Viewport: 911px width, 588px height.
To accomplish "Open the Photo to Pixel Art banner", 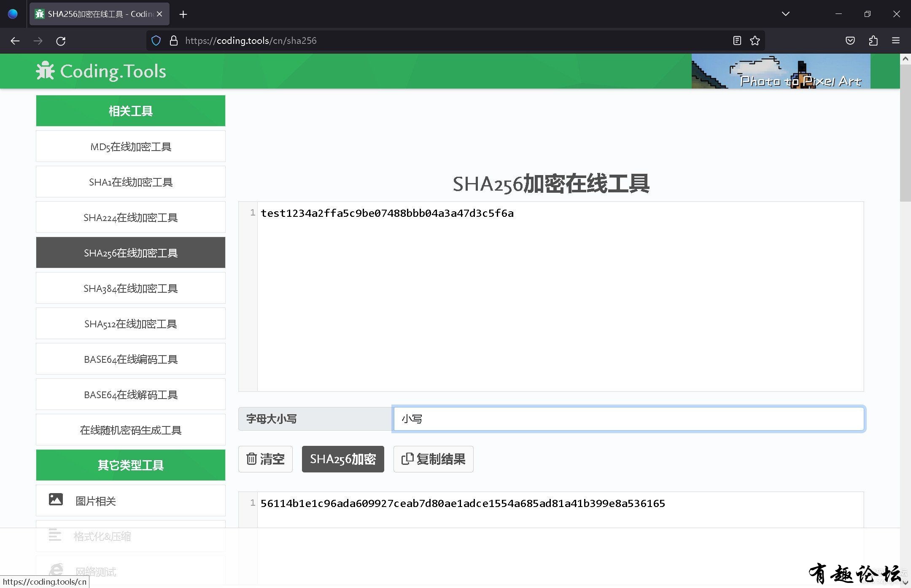I will click(781, 71).
